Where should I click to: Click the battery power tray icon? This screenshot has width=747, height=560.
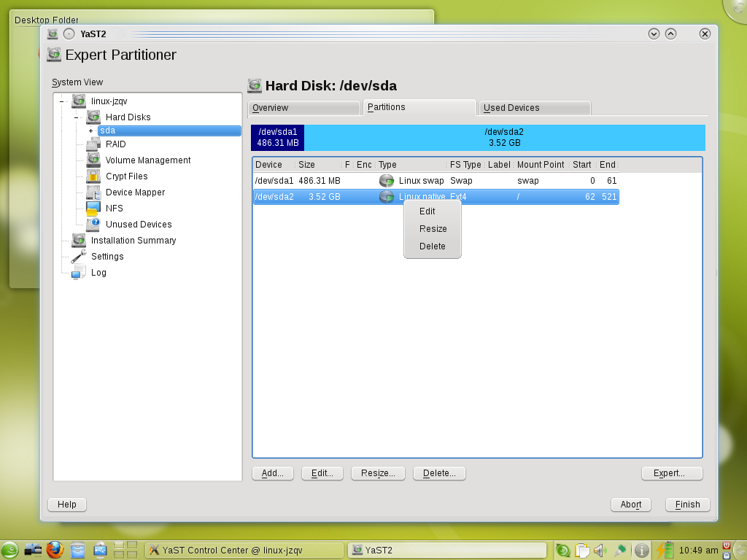click(665, 550)
